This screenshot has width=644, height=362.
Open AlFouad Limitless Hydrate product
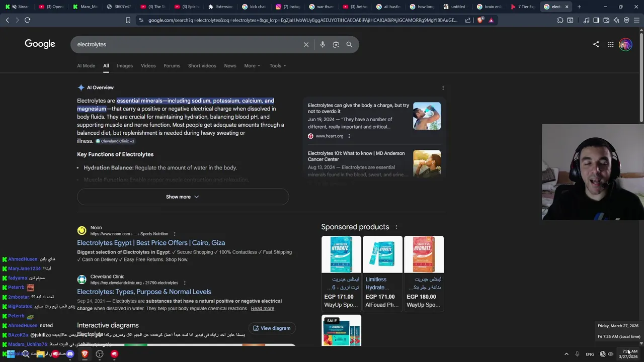click(382, 273)
